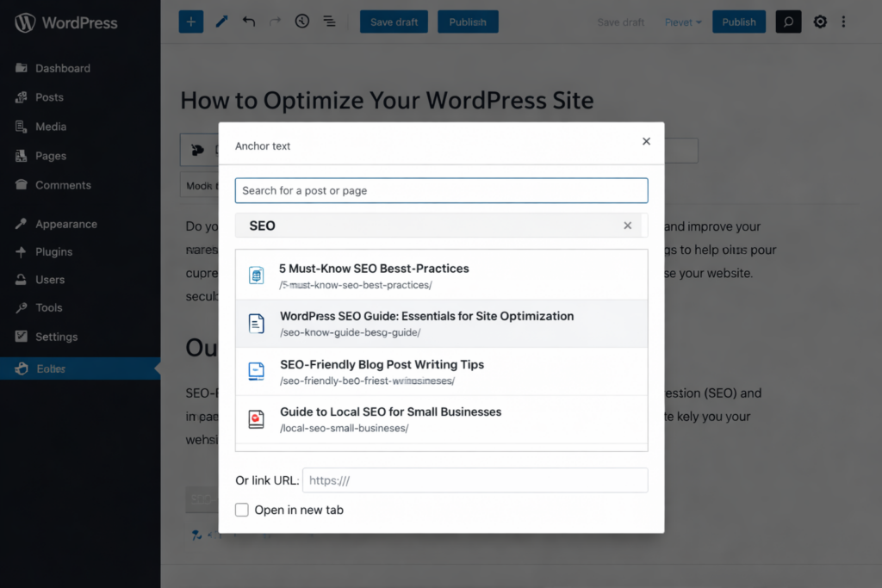Screen dimensions: 882x588
Task: Click the right-side Publish button
Action: 738,22
